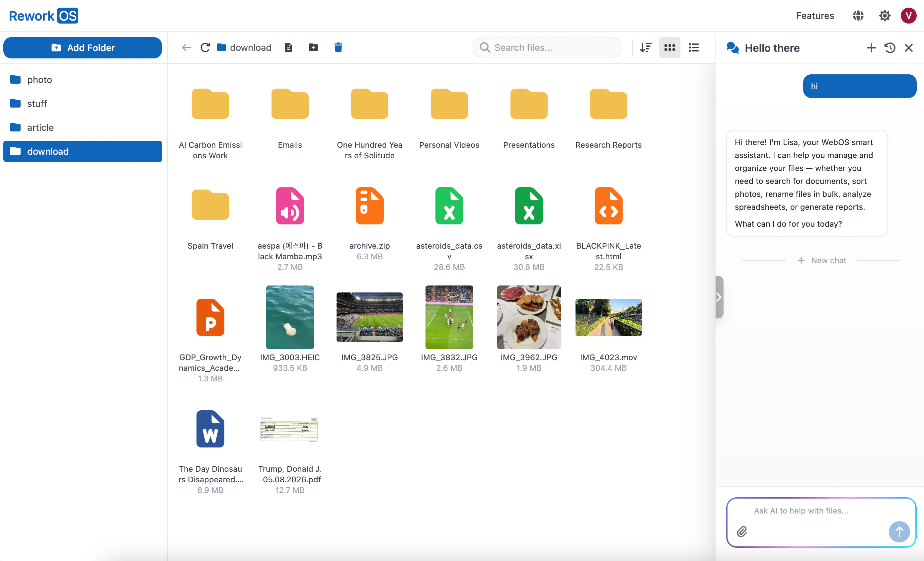Switch to grid view

670,47
